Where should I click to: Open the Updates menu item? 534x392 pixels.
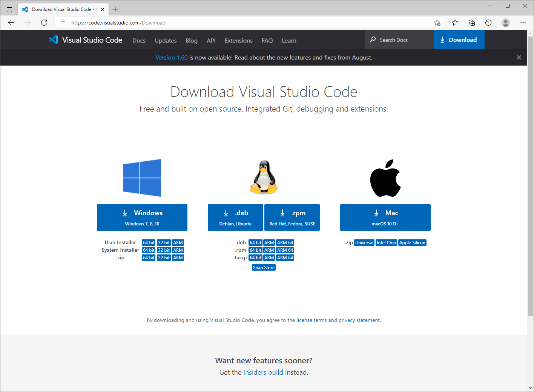(166, 40)
